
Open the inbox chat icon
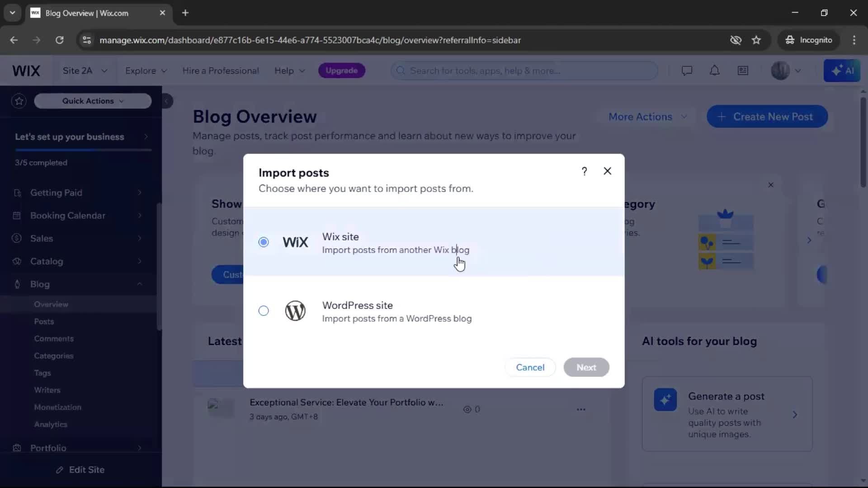pyautogui.click(x=687, y=70)
